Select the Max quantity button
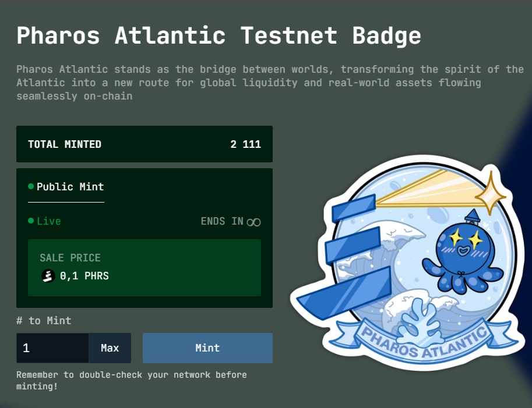This screenshot has height=408, width=532. [x=110, y=348]
